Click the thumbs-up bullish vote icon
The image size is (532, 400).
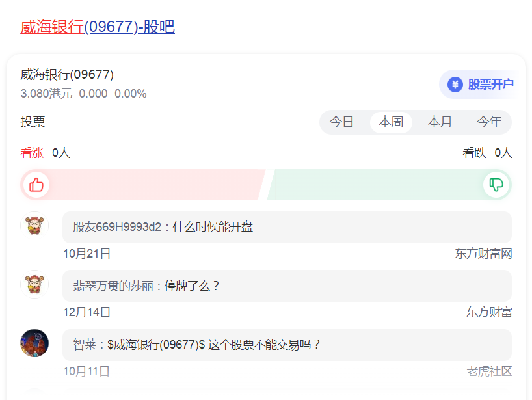36,185
